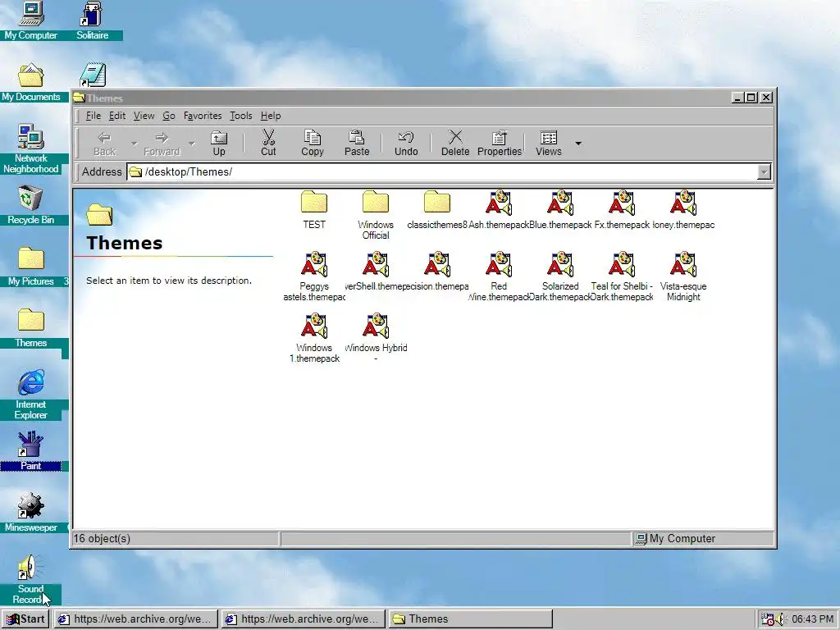Viewport: 840px width, 630px height.
Task: Open the Favorites menu
Action: [x=203, y=116]
